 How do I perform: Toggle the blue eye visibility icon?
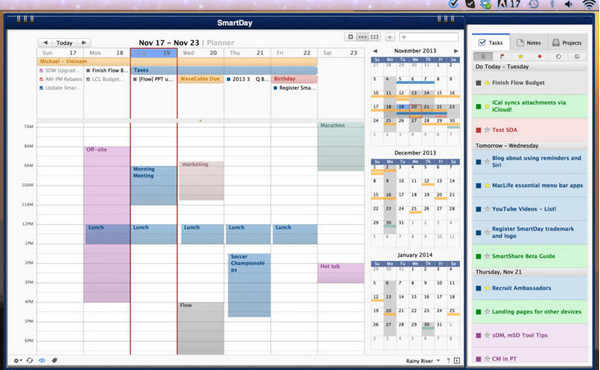pyautogui.click(x=42, y=360)
